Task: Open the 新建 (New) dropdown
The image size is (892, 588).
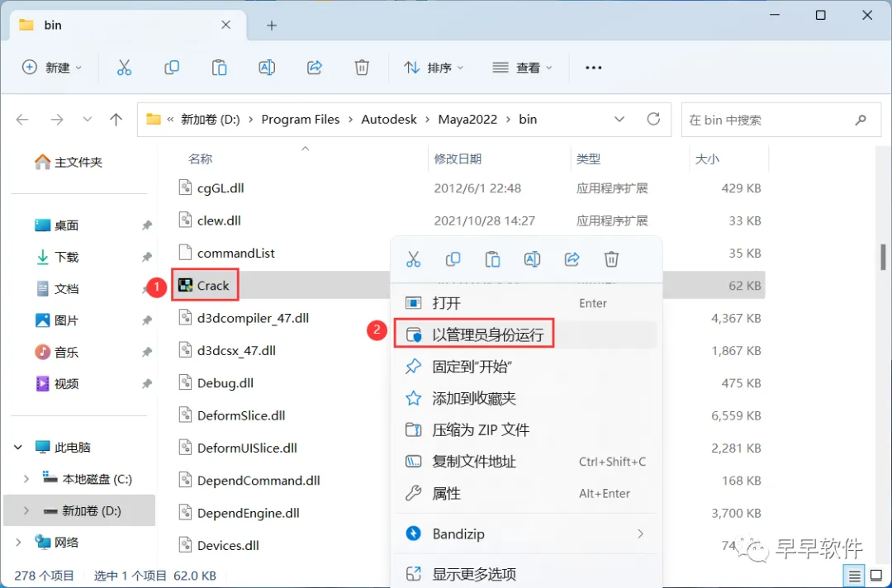Action: (x=52, y=68)
